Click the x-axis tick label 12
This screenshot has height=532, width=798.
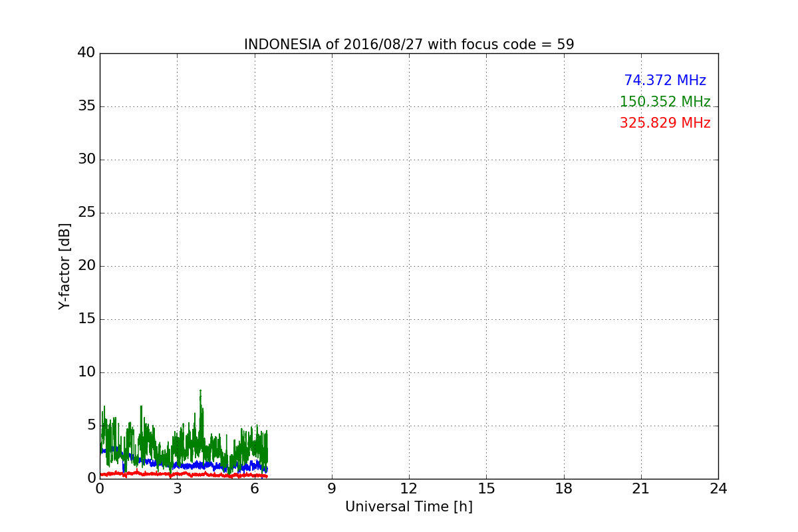click(x=409, y=489)
